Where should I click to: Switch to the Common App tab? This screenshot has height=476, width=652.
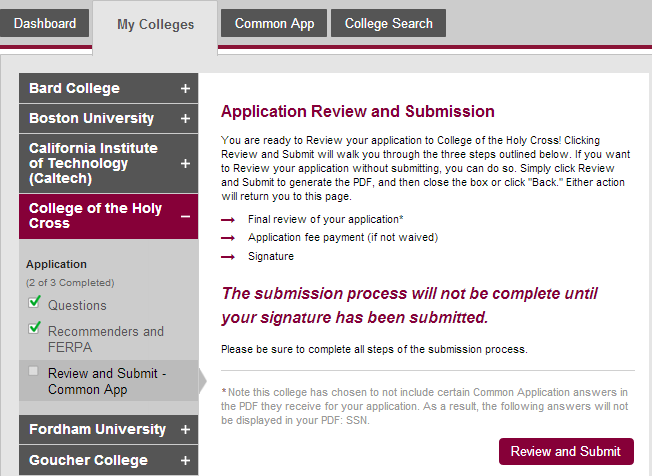pyautogui.click(x=274, y=23)
